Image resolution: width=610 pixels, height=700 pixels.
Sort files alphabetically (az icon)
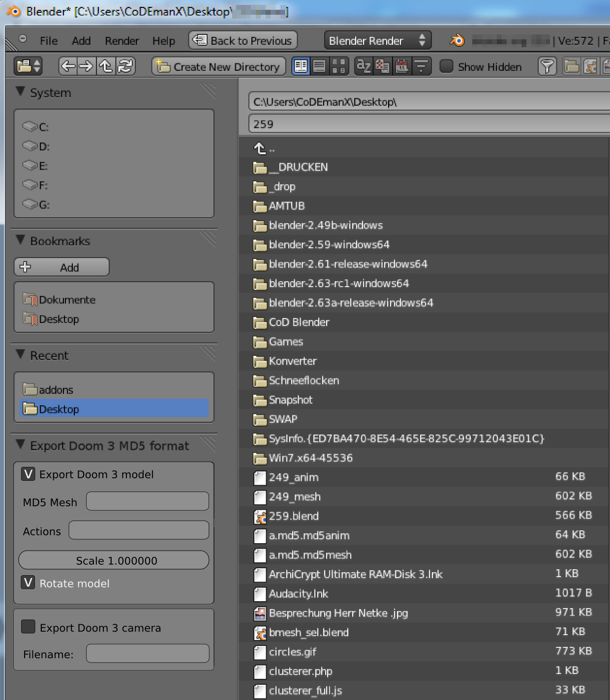coord(364,66)
